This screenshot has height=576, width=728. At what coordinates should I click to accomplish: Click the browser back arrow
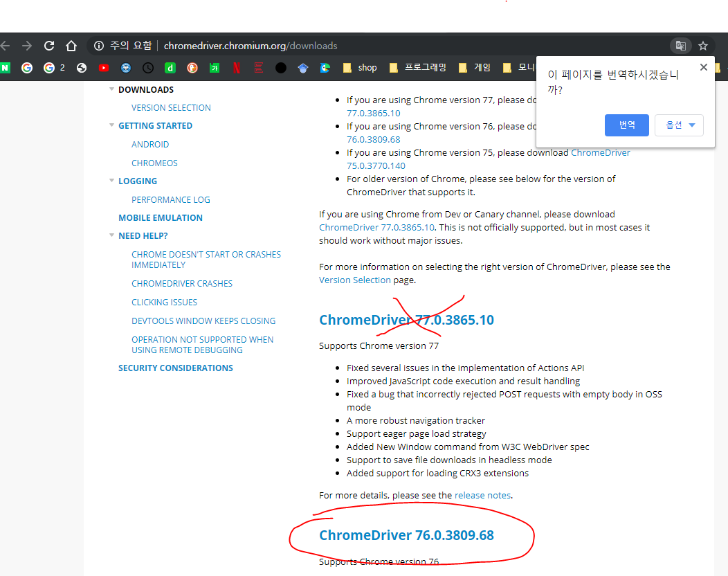pos(5,46)
